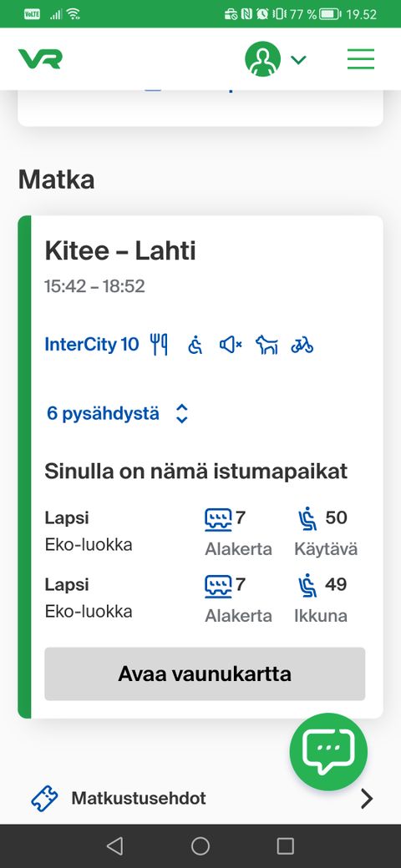Tap the pets allowed dog icon
Screen dimensions: 401x868
[266, 345]
